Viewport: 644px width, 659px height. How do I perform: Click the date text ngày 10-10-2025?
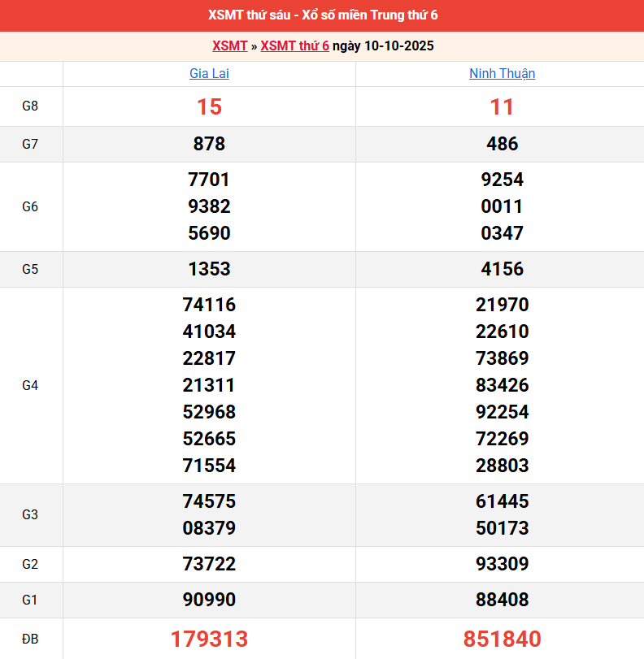pos(383,46)
